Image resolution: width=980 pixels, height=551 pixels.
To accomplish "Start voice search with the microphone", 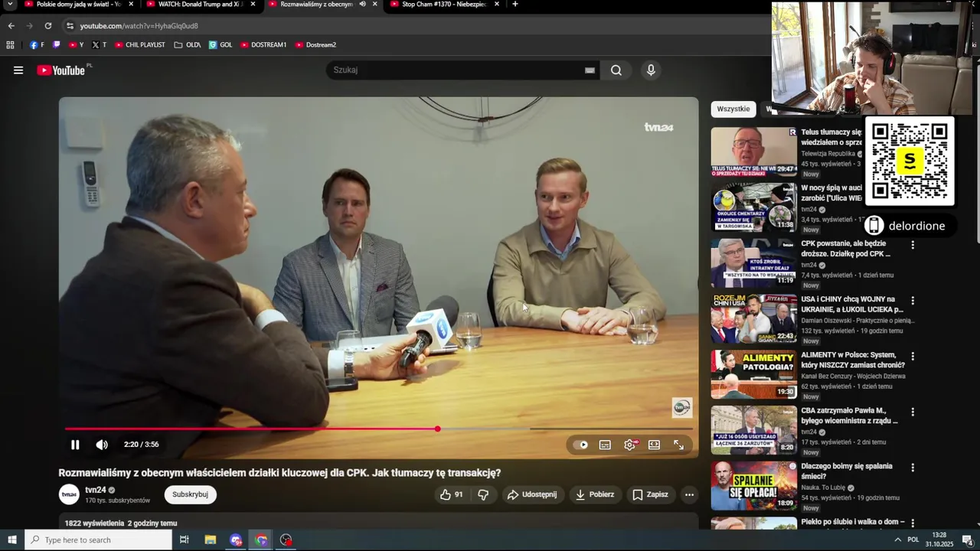I will (651, 70).
